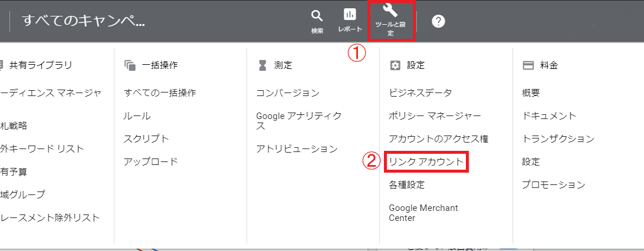Open Tools and Settings wrench icon
The image size is (644, 251).
(390, 10)
